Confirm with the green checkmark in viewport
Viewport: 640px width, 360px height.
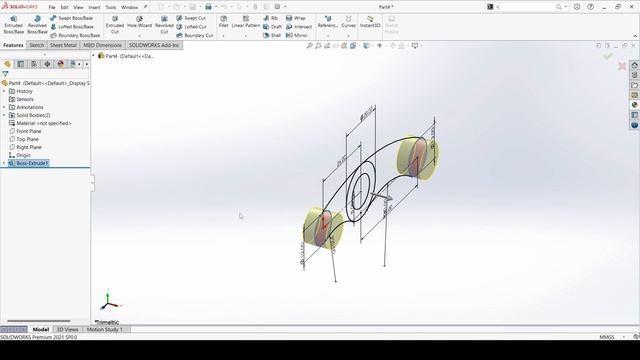tap(608, 56)
